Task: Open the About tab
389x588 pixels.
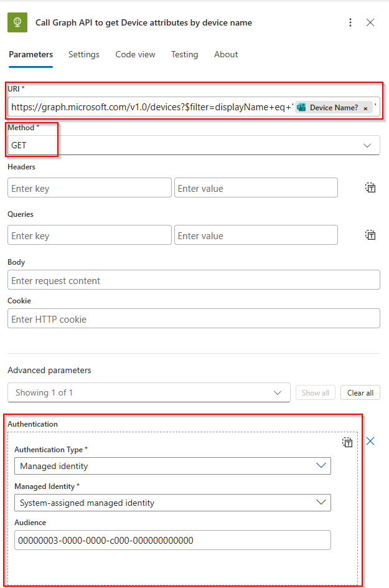Action: [x=226, y=54]
